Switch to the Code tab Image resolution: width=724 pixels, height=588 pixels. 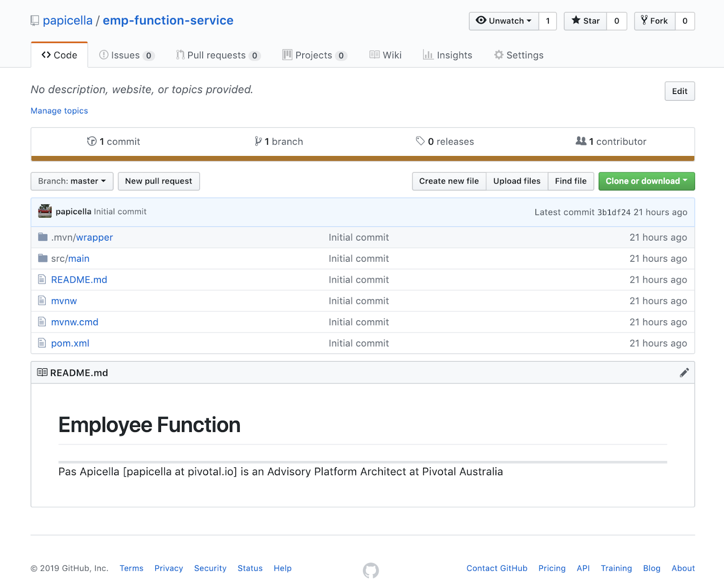point(59,55)
